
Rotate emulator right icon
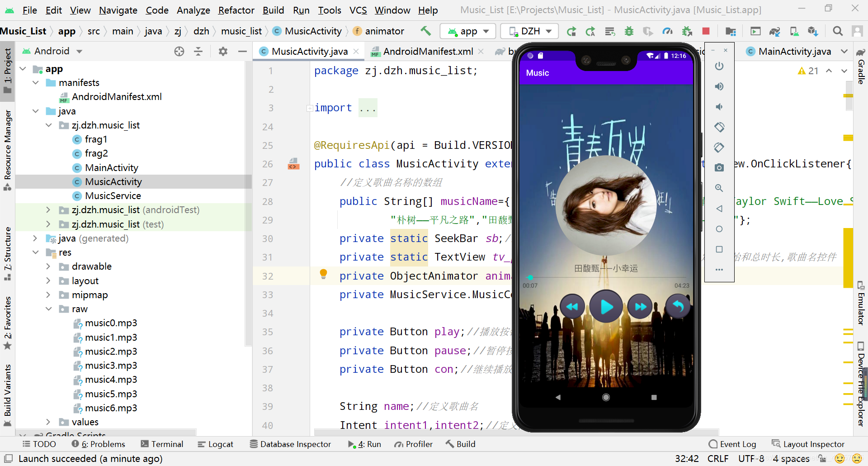[719, 147]
